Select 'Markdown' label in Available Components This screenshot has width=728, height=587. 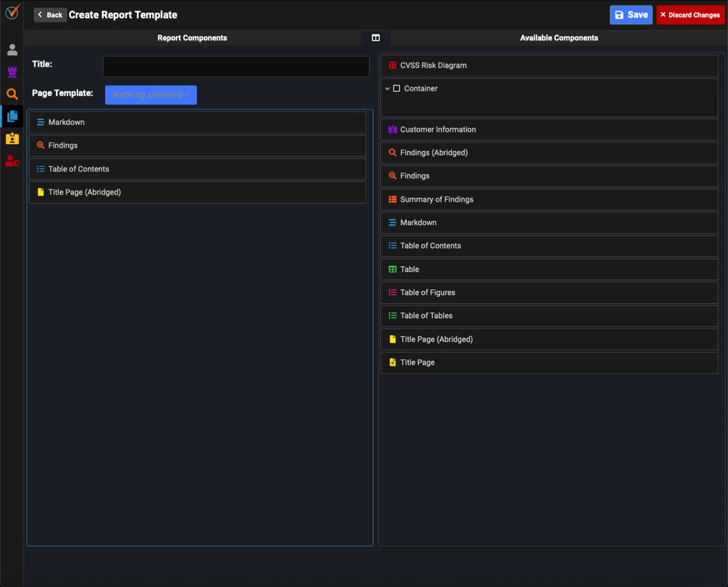(419, 223)
